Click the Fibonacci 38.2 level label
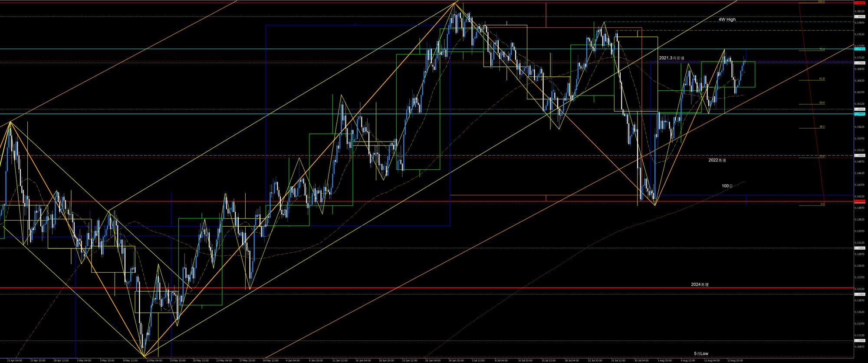The image size is (868, 363). 822,127
